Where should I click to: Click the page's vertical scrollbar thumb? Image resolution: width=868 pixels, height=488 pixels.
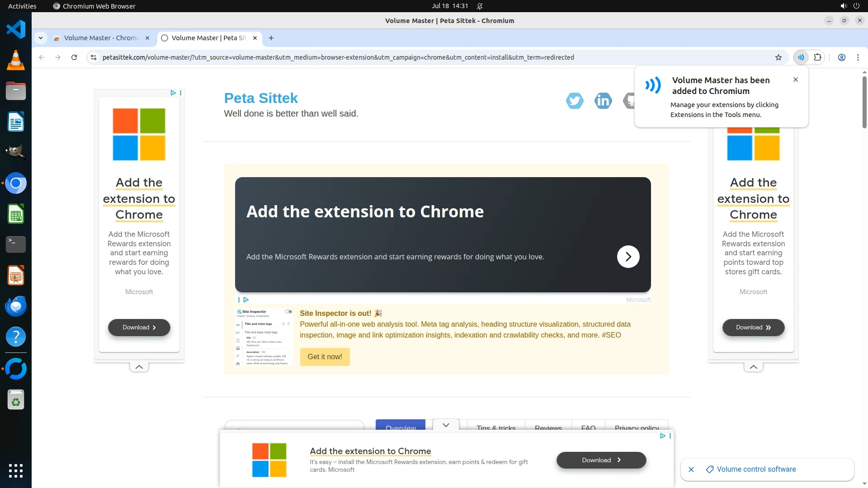864,102
